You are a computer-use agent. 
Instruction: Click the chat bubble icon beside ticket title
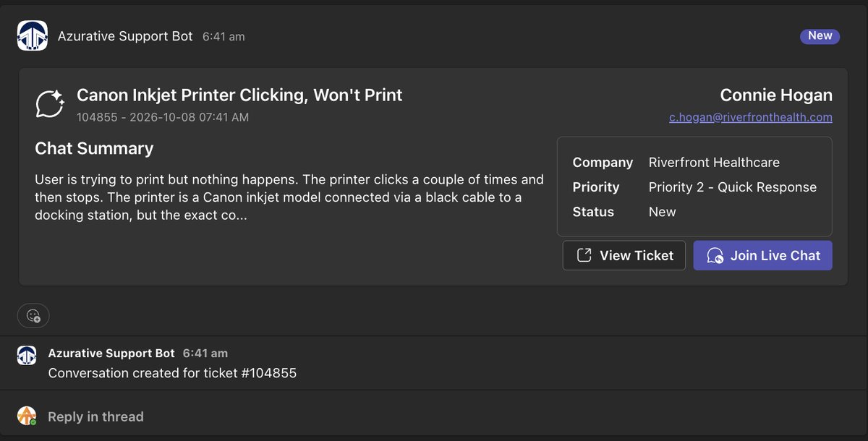click(x=50, y=103)
